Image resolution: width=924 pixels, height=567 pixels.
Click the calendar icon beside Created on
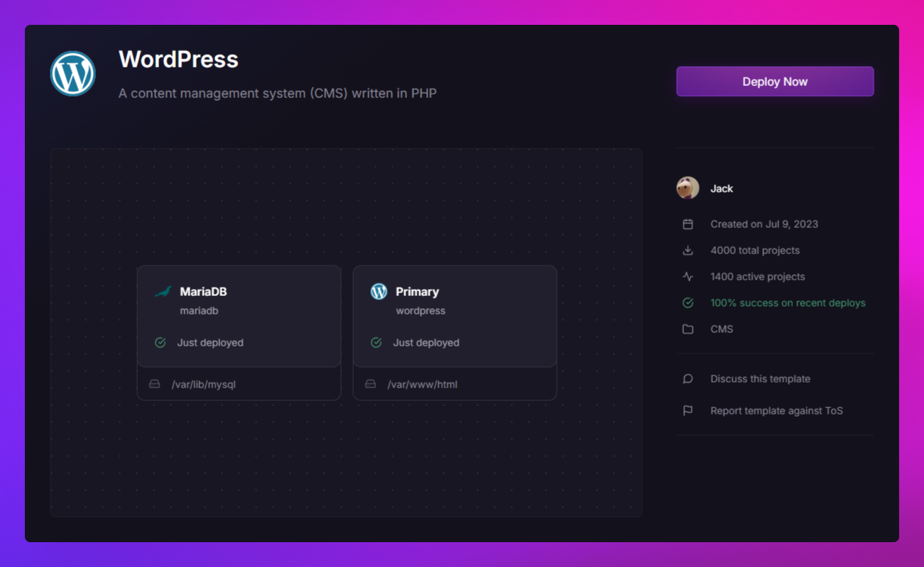coord(687,224)
